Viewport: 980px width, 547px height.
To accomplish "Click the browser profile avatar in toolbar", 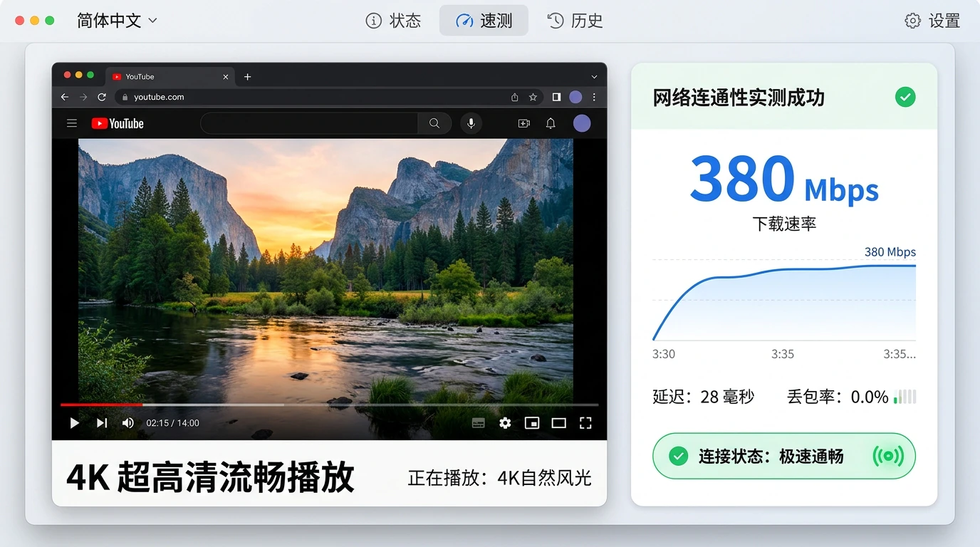I will click(x=575, y=97).
